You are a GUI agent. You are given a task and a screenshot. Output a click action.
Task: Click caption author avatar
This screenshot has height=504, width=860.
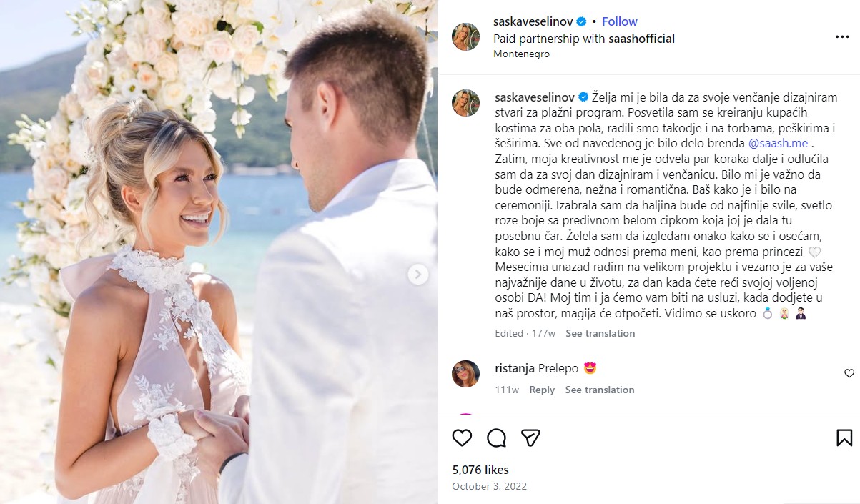[466, 103]
